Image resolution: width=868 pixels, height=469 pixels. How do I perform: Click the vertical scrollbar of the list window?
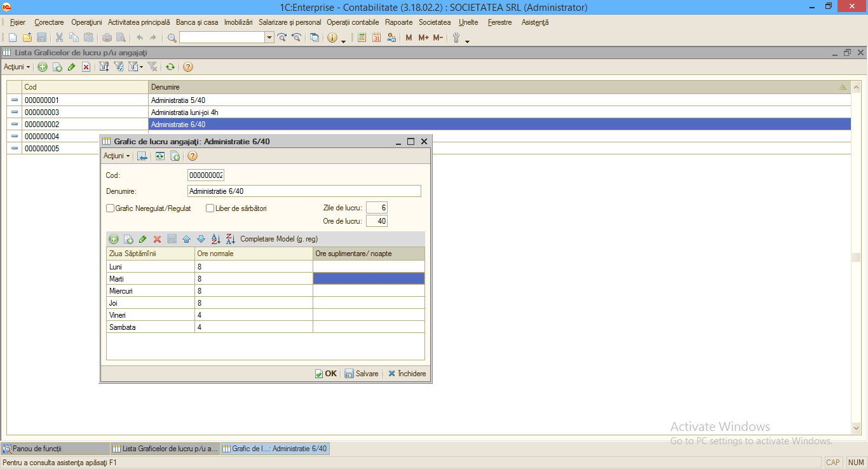(x=856, y=257)
